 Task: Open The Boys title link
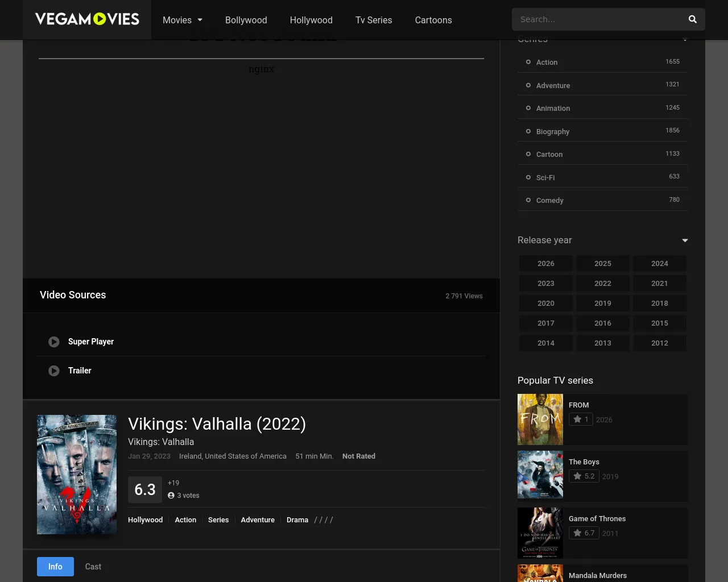pos(584,462)
